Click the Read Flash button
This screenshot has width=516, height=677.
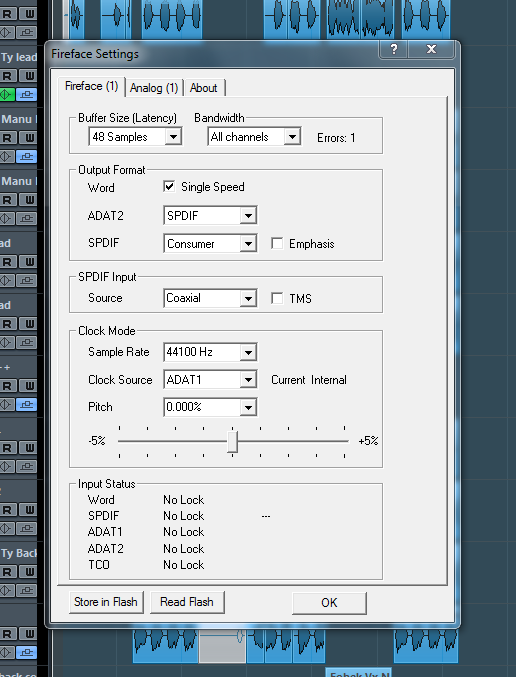(x=187, y=602)
